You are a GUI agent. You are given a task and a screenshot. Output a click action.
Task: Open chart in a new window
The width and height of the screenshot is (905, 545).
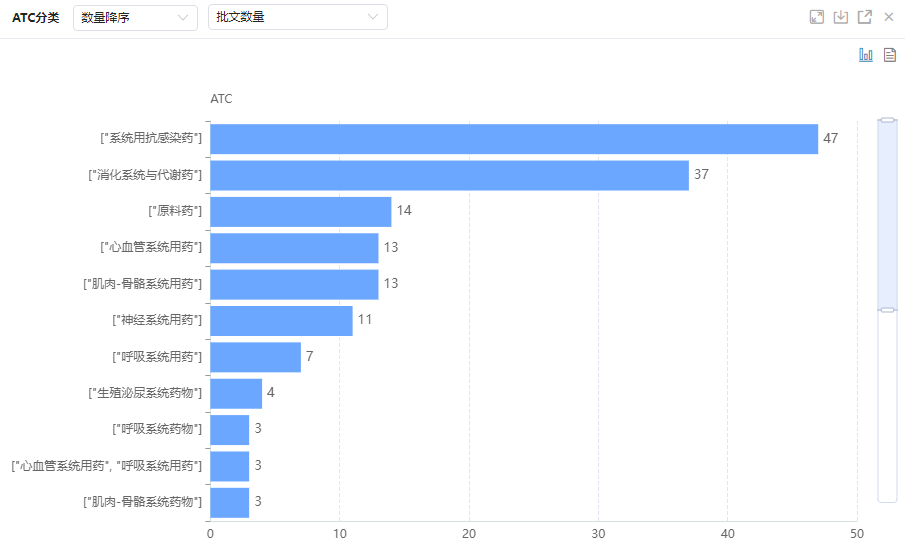(865, 17)
